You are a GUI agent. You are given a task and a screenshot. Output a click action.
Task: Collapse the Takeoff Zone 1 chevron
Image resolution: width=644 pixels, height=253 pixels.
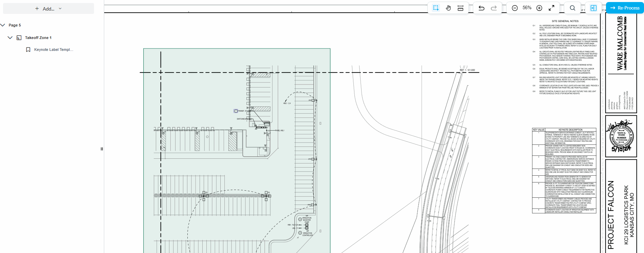pos(10,38)
